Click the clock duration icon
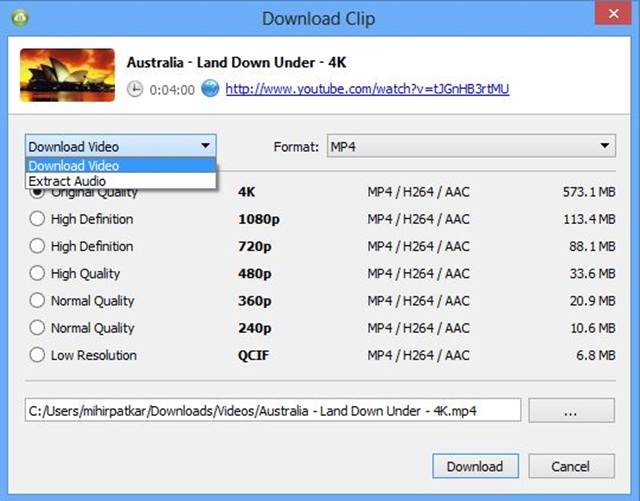The width and height of the screenshot is (640, 501). tap(135, 89)
